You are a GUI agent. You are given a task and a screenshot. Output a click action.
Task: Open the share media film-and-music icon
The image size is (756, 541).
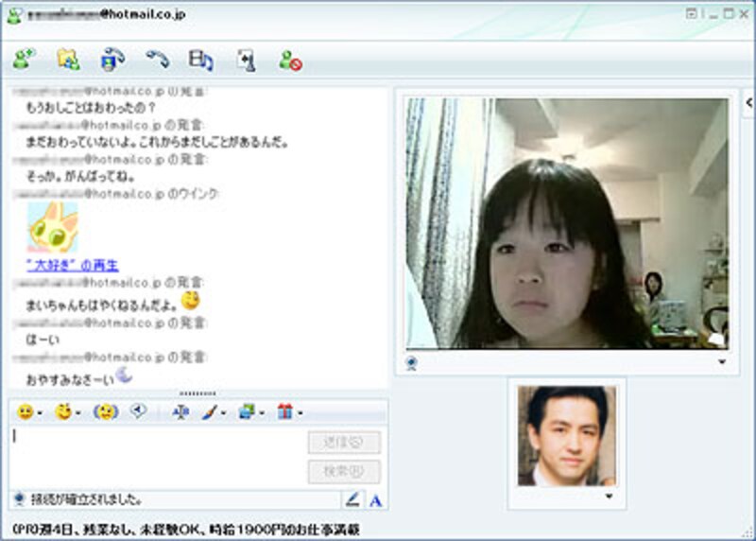(200, 61)
